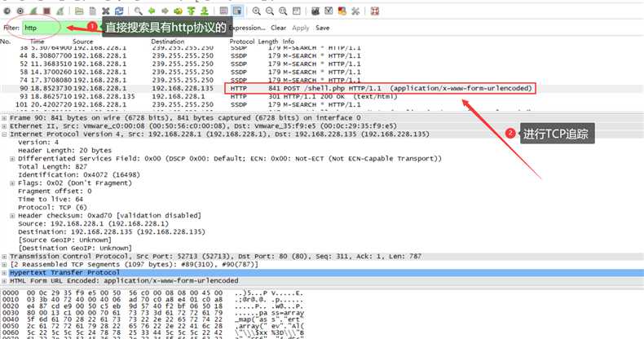The image size is (644, 339).
Task: Open the capture interfaces list
Action: click(7, 11)
